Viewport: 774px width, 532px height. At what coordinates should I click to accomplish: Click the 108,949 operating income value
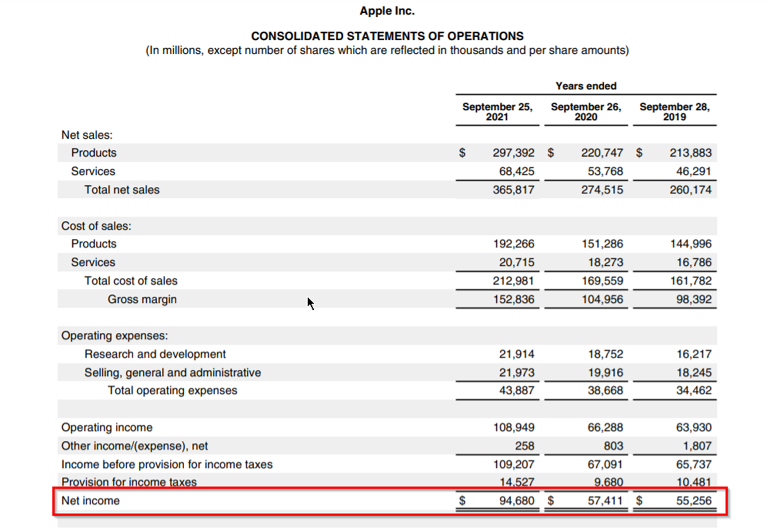(x=513, y=428)
